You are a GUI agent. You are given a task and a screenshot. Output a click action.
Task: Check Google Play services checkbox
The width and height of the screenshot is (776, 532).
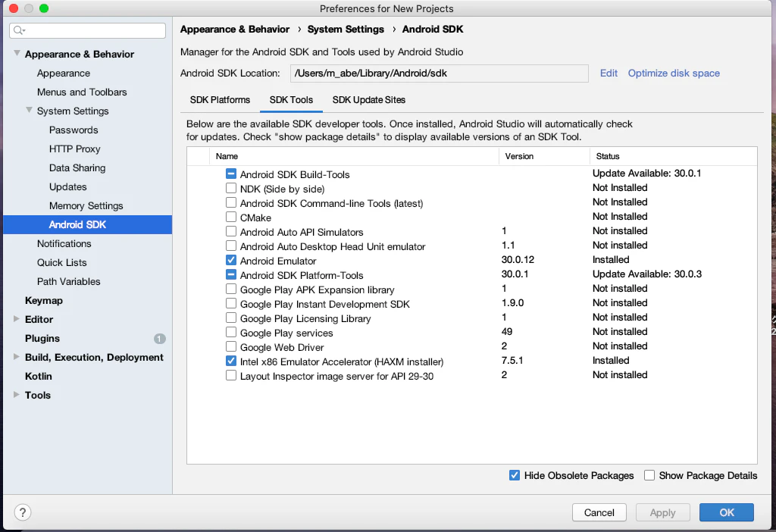click(231, 332)
